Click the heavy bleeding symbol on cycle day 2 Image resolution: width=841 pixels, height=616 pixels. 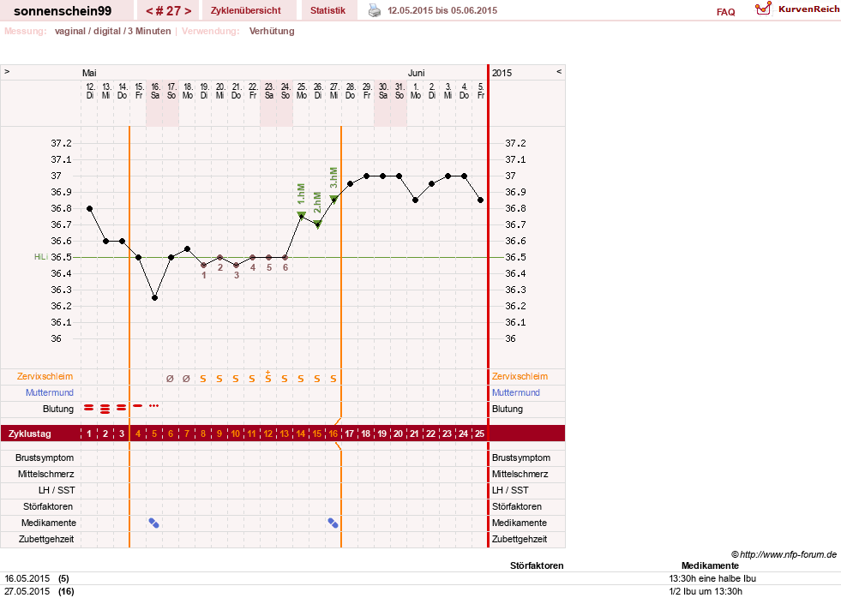105,409
